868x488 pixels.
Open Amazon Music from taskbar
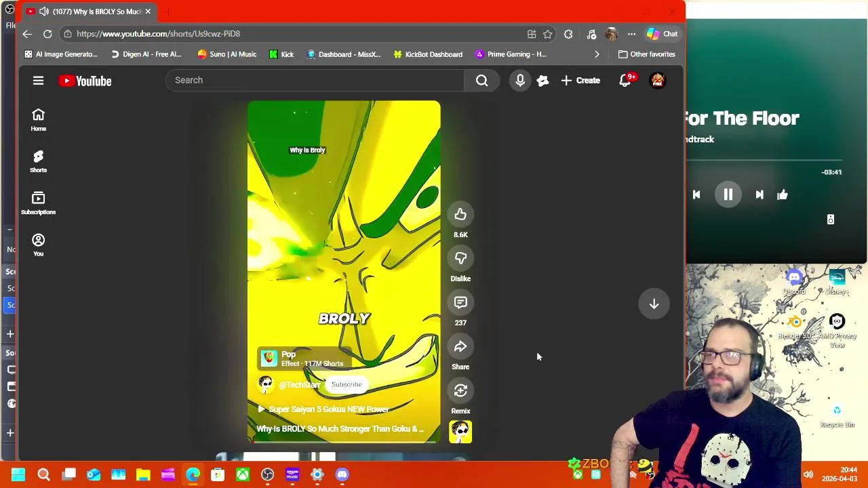[292, 474]
